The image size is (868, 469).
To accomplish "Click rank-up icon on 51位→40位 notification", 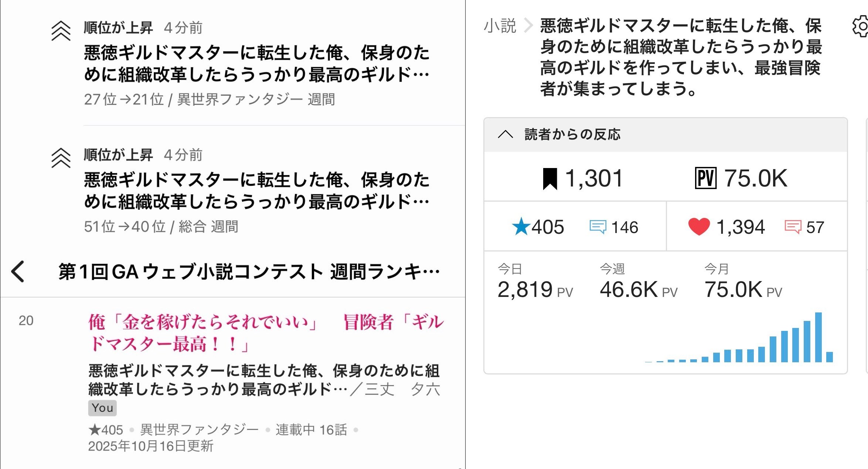I will coord(61,158).
